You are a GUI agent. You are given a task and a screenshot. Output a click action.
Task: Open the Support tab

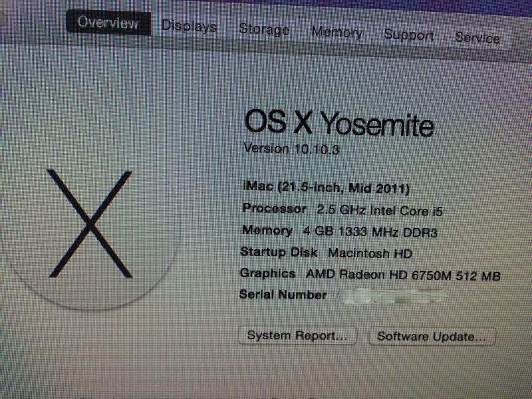click(409, 35)
